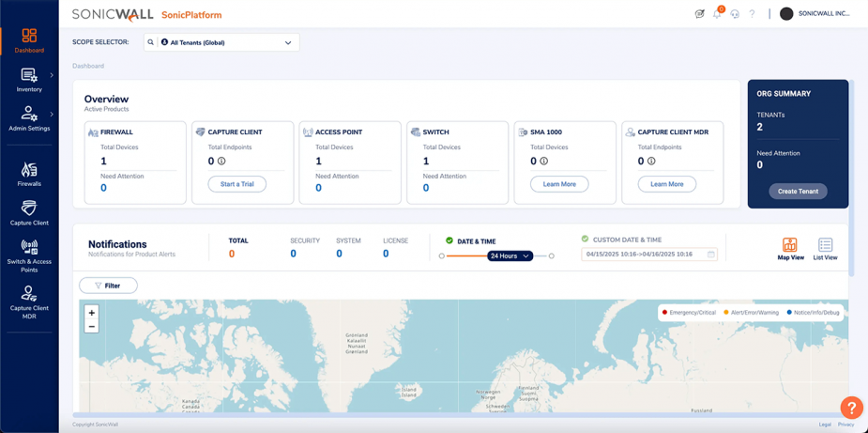
Task: Click the Firewall card icon
Action: pyautogui.click(x=93, y=132)
